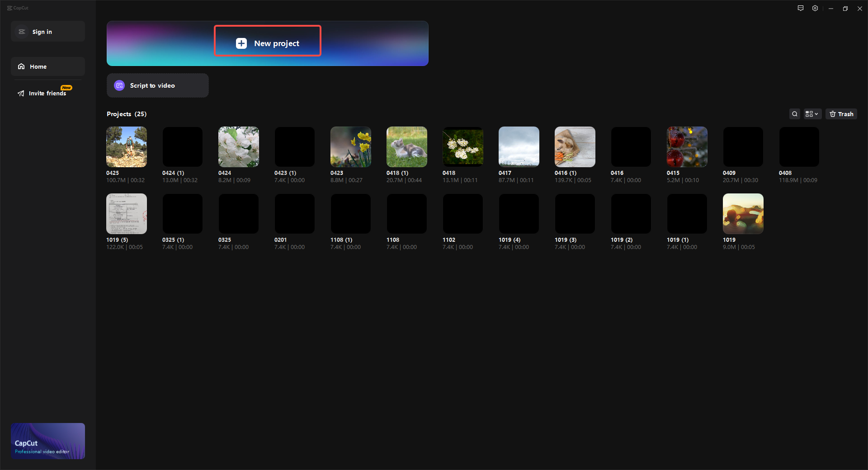868x470 pixels.
Task: Open the 1102 project thumbnail
Action: point(463,214)
